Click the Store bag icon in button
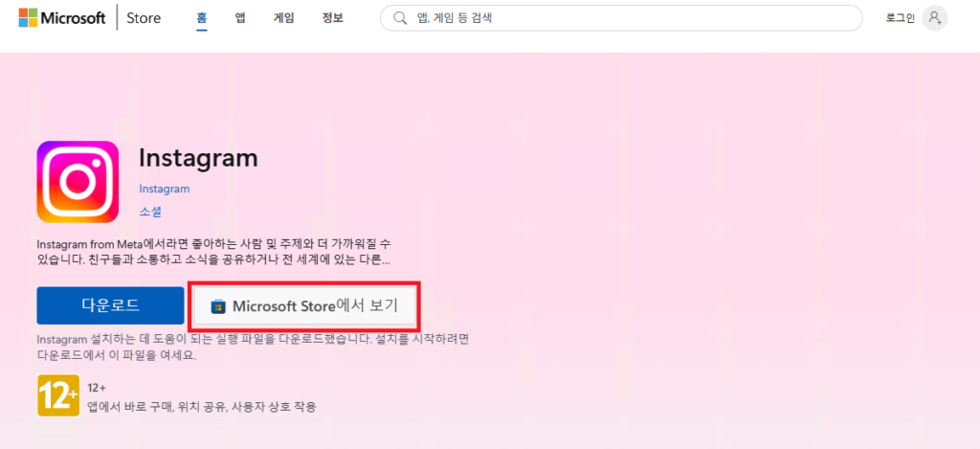 click(218, 307)
